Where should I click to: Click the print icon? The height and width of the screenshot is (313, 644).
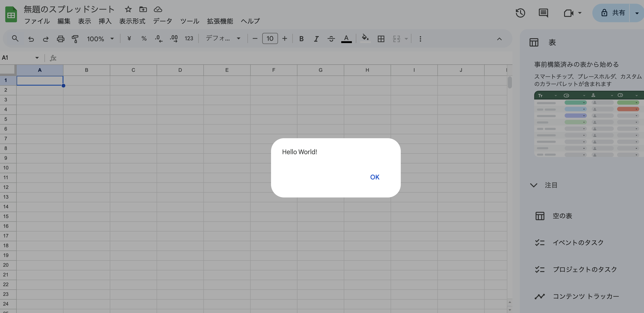click(60, 39)
